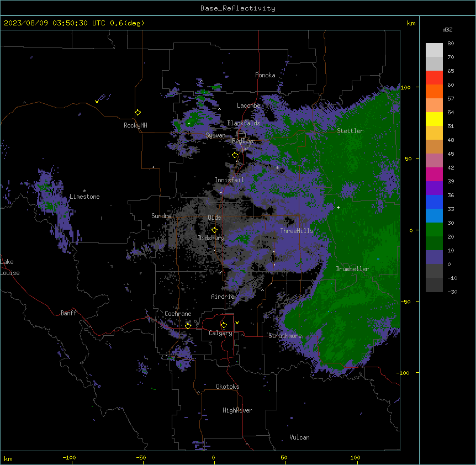Click the Strathmore label
The width and height of the screenshot is (476, 465).
pyautogui.click(x=285, y=336)
